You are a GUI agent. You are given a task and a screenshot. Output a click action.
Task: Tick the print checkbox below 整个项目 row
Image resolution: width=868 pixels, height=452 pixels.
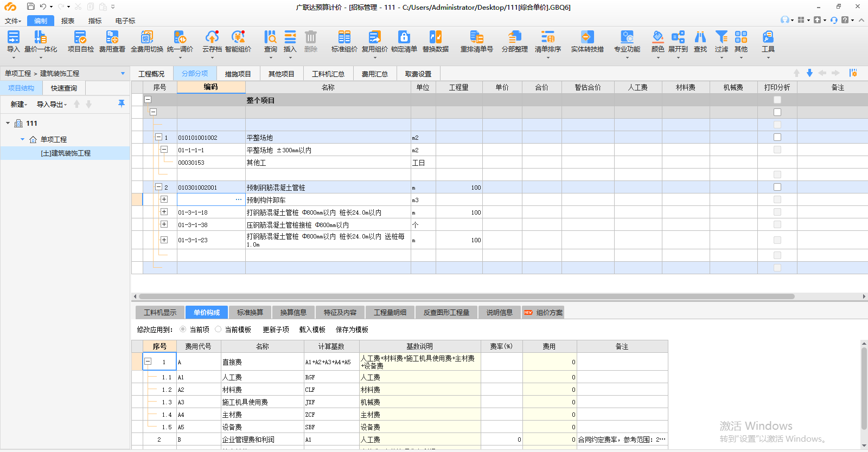click(x=777, y=113)
